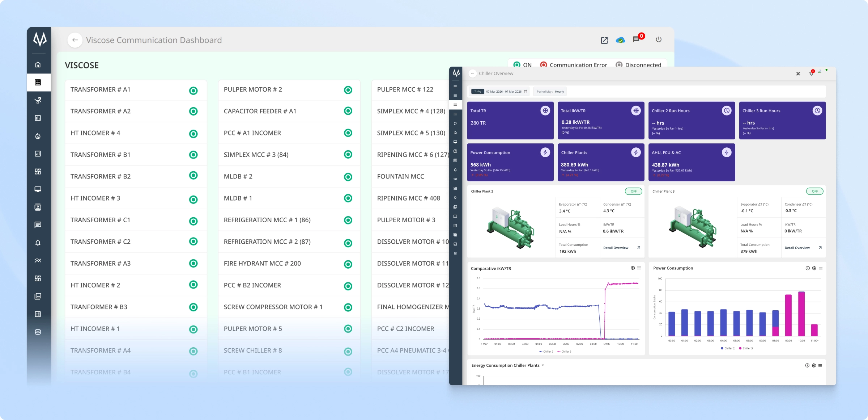Click info icon on Power Consumption chart
Screen dimensions: 868x420
pyautogui.click(x=807, y=268)
